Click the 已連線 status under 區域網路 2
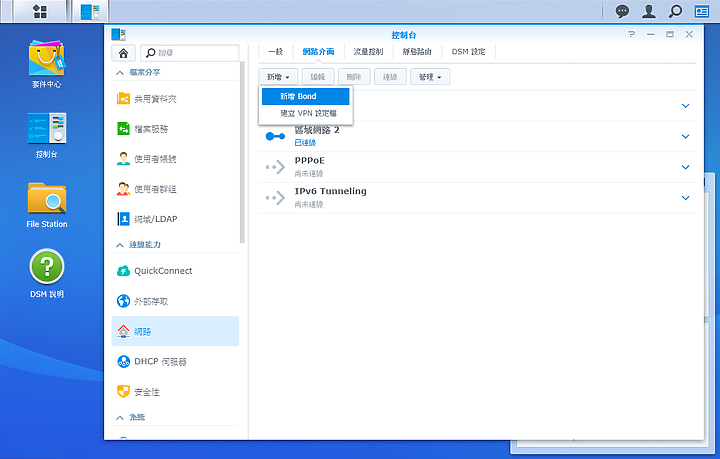Image resolution: width=720 pixels, height=459 pixels. (x=305, y=143)
